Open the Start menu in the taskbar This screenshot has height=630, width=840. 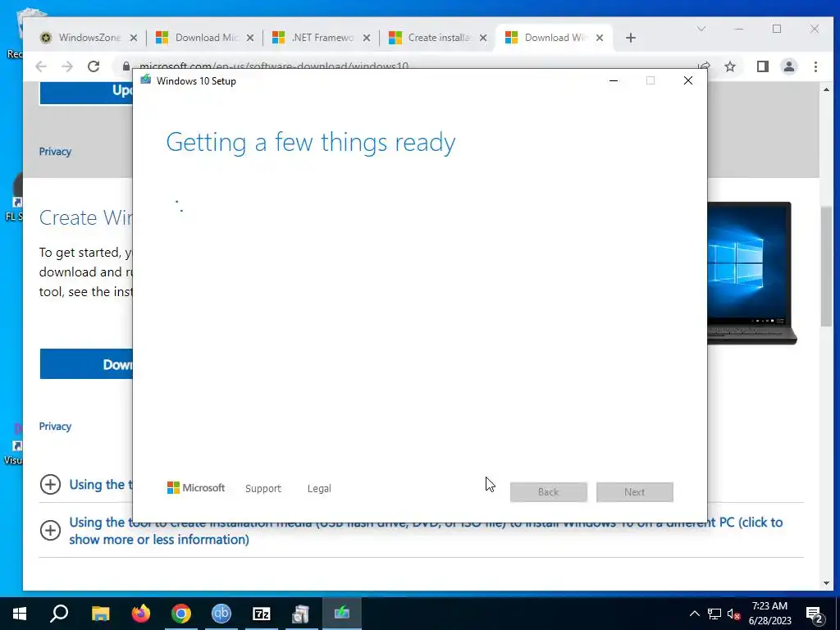pyautogui.click(x=20, y=614)
